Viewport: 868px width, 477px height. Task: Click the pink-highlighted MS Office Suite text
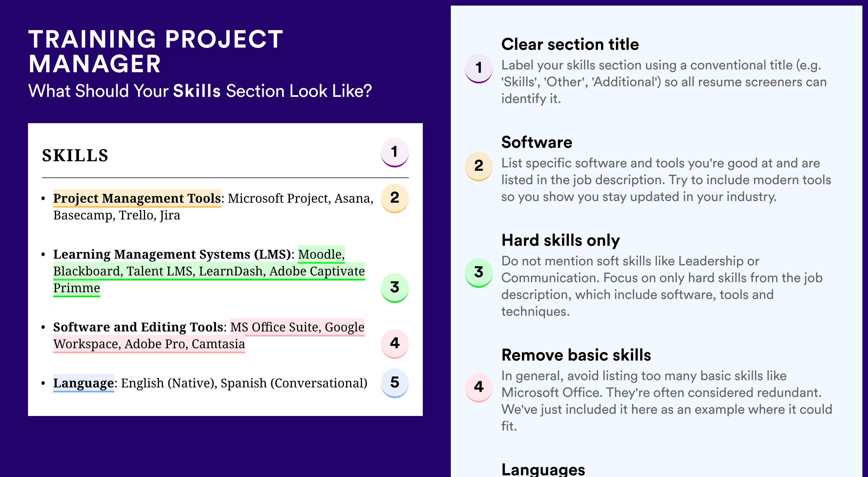point(276,327)
